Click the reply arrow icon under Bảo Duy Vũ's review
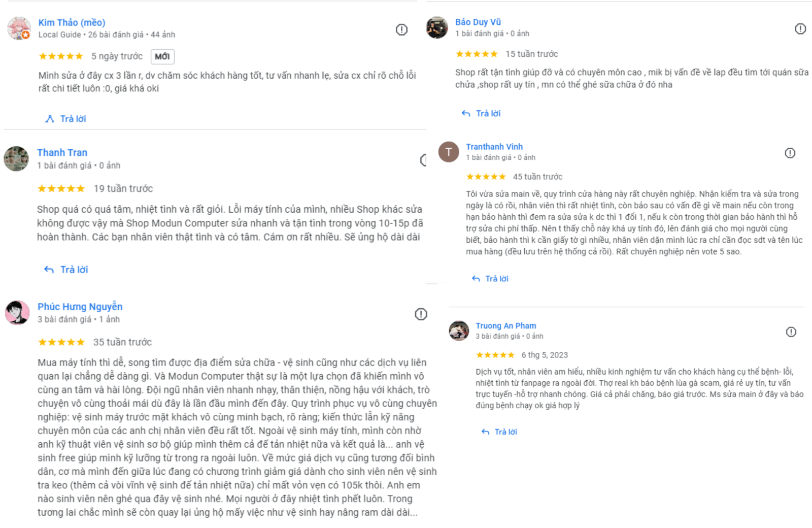 coord(466,113)
